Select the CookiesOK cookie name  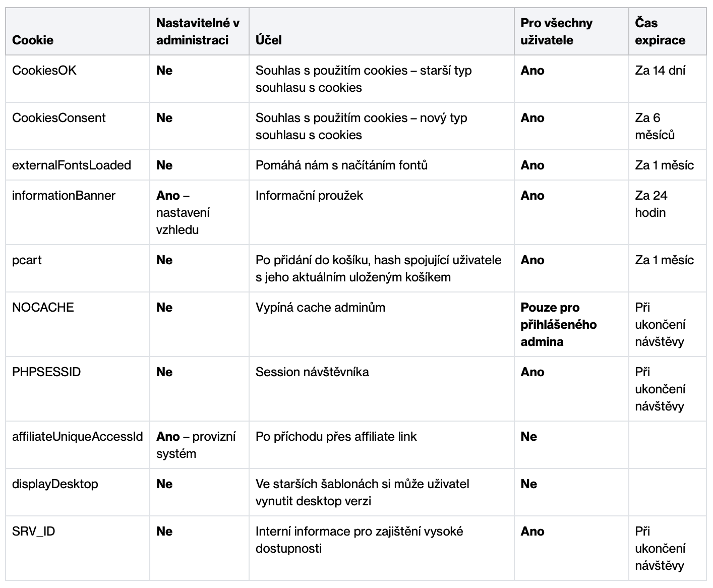(44, 71)
